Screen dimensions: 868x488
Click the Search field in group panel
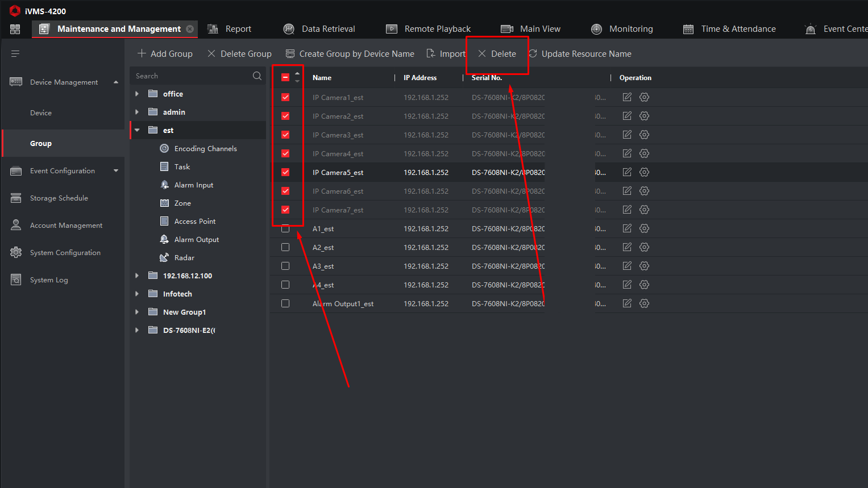point(190,76)
